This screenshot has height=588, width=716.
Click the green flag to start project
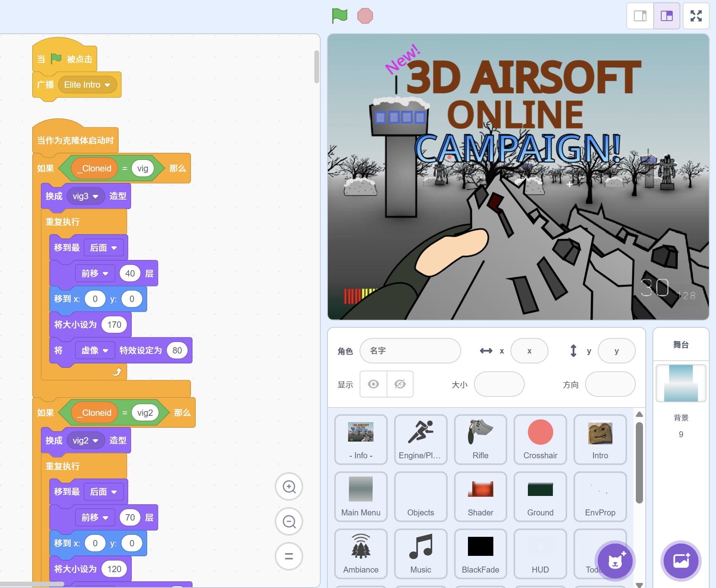[339, 16]
